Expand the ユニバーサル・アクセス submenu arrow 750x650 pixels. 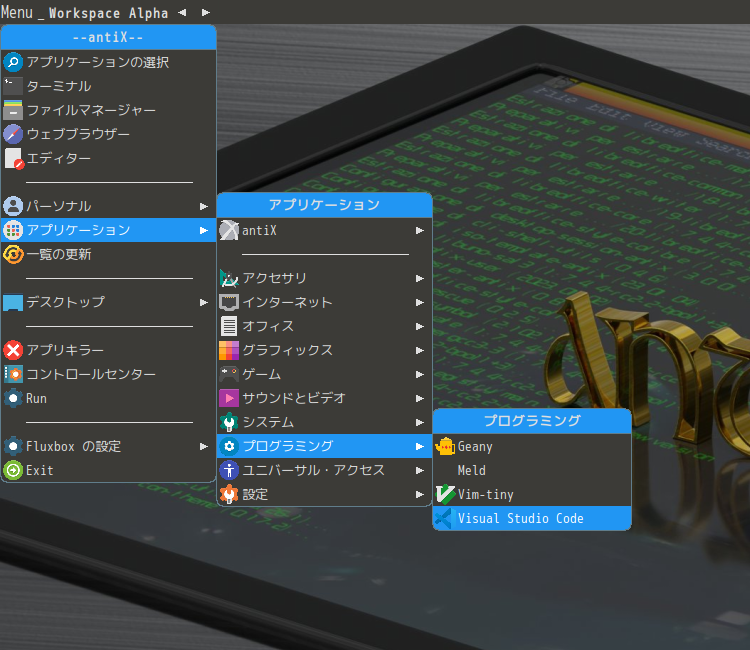point(419,470)
